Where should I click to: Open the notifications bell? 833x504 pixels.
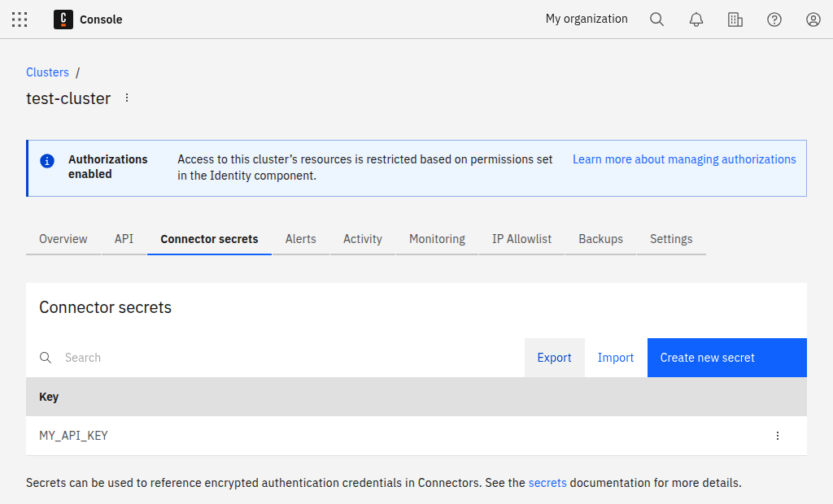[x=696, y=20]
